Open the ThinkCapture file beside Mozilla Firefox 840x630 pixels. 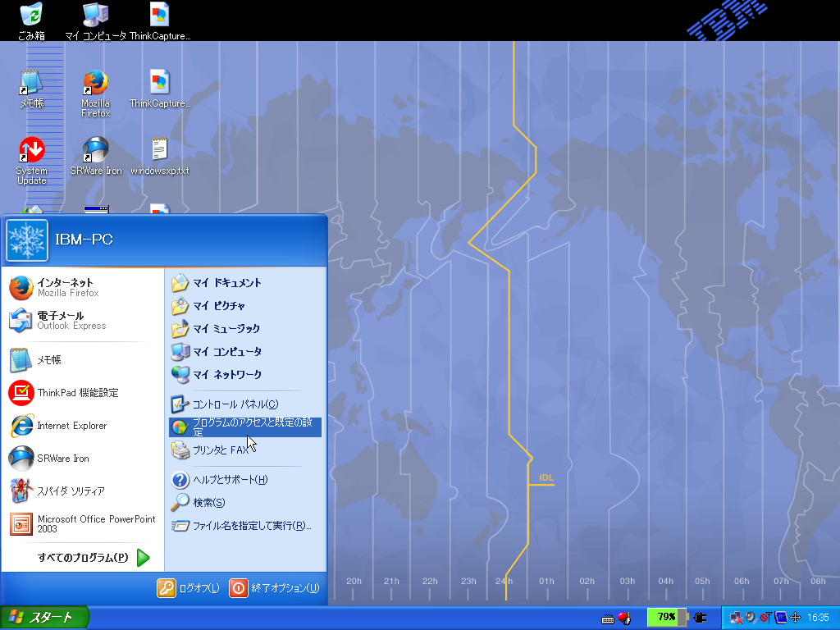pos(160,89)
